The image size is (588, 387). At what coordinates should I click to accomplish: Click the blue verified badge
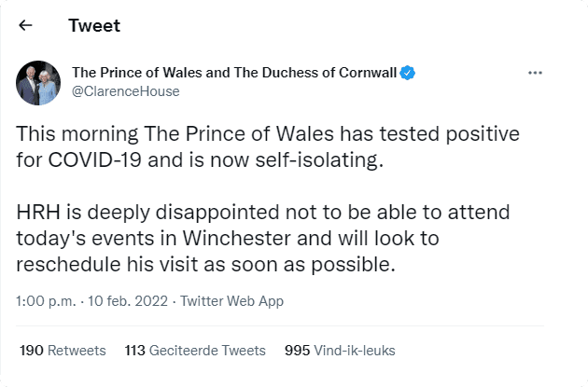pyautogui.click(x=407, y=73)
